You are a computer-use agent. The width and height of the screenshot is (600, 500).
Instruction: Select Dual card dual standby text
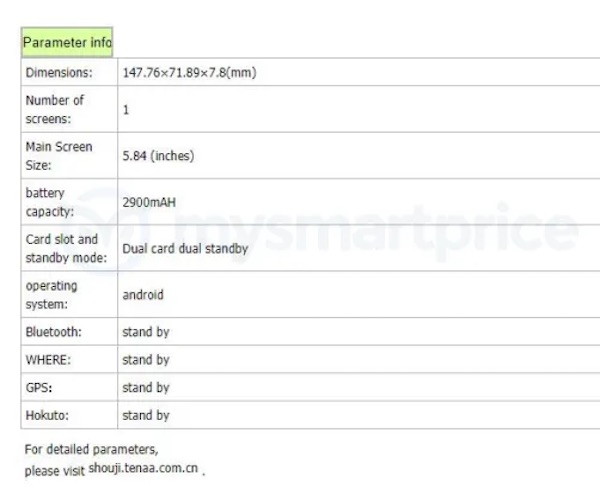coord(185,248)
